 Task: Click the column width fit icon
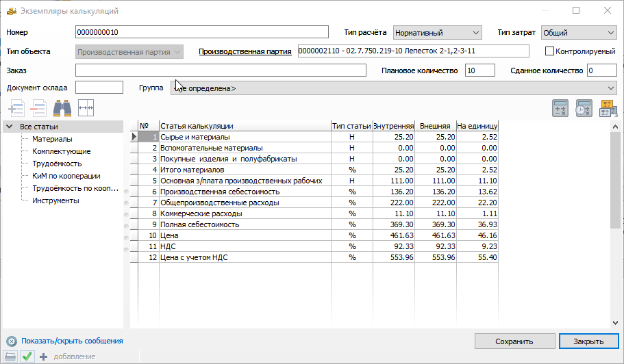click(x=86, y=108)
